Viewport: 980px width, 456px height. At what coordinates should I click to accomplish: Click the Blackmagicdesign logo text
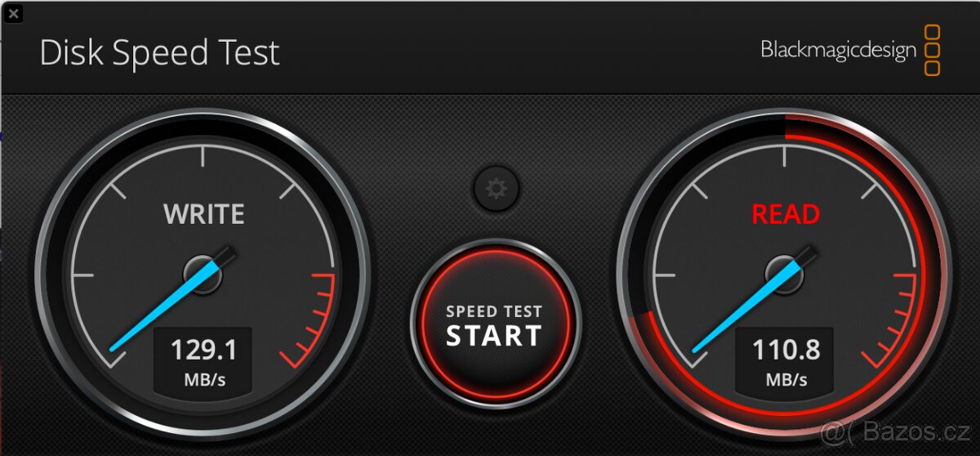click(839, 50)
